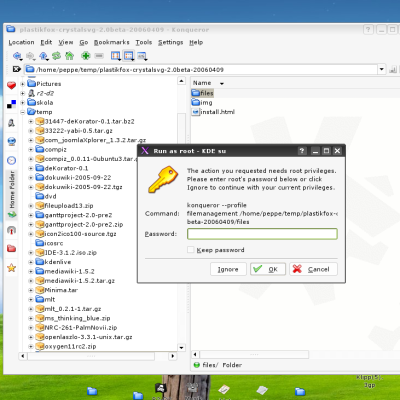The width and height of the screenshot is (400, 400).
Task: Click the location URL text field
Action: tap(201, 69)
